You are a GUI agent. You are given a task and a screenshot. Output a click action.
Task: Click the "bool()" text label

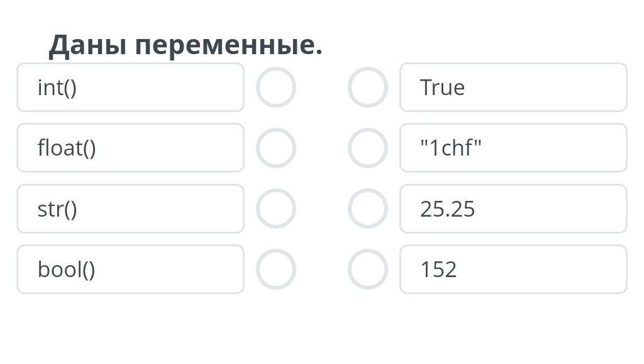[67, 270]
